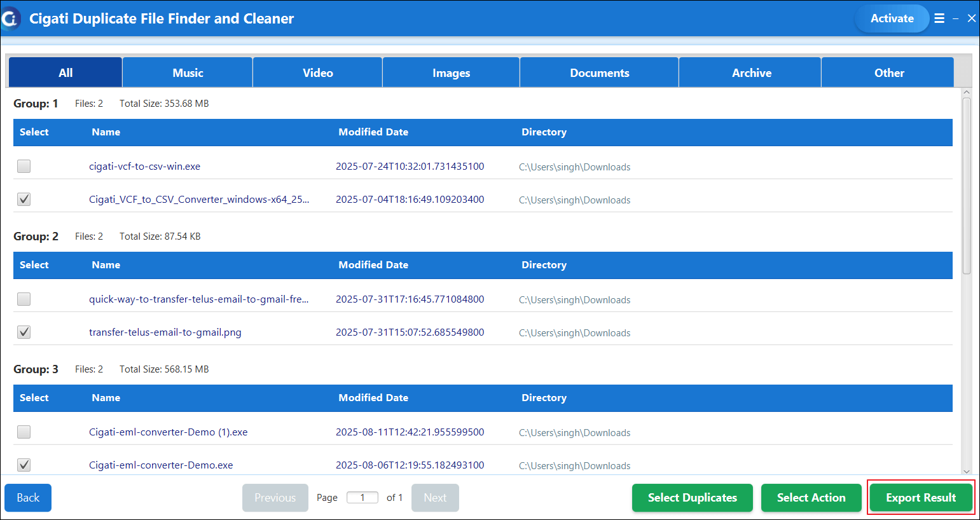The width and height of the screenshot is (980, 520).
Task: Click the scrollbar down arrow
Action: click(x=967, y=471)
